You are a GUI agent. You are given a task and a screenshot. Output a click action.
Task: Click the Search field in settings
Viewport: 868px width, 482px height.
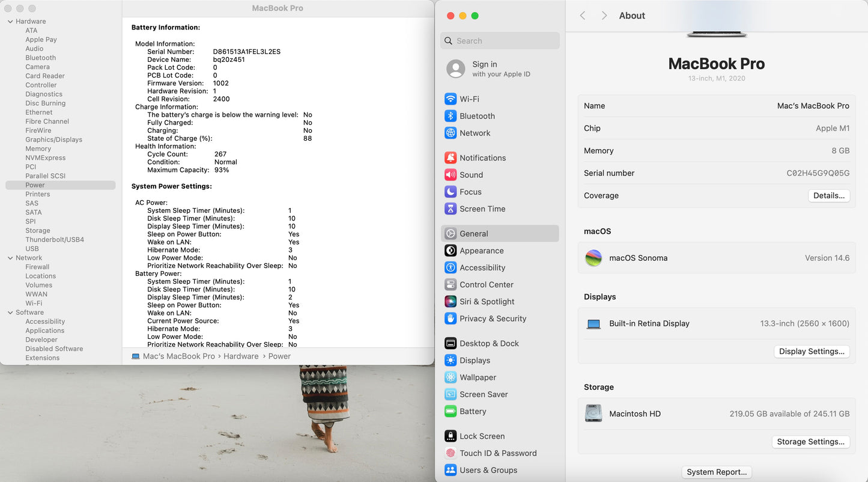point(499,40)
